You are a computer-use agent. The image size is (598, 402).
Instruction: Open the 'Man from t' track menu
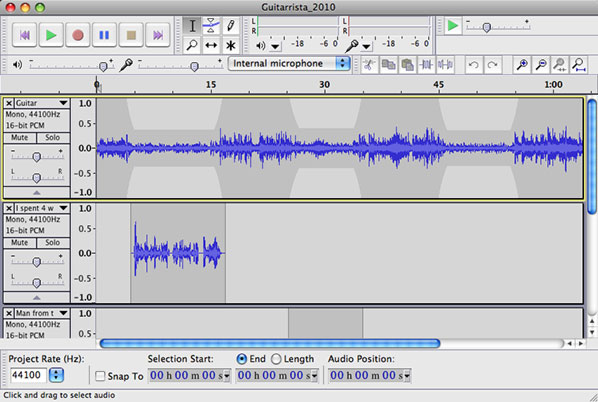click(x=42, y=313)
